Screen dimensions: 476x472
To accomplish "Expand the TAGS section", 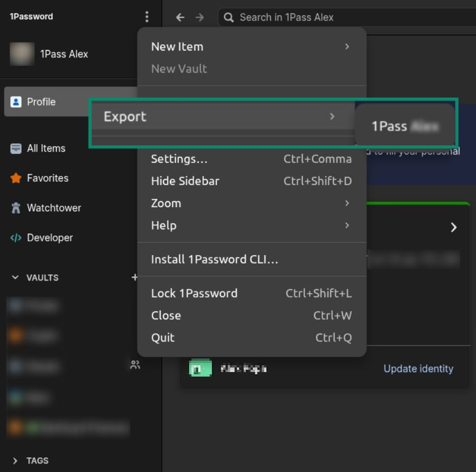I will (15, 461).
